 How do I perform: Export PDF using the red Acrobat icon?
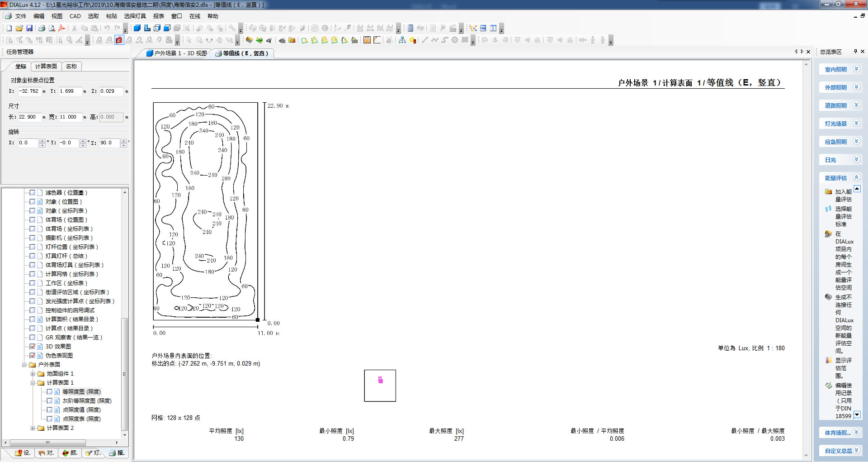coord(62,28)
